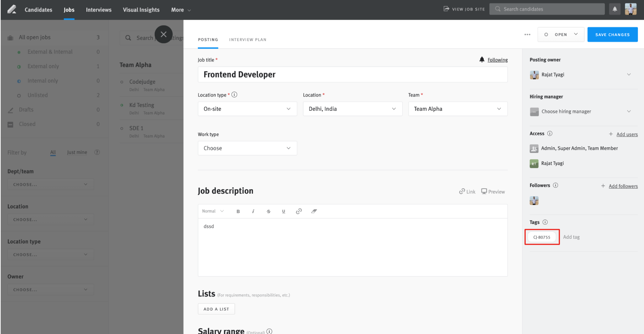Screen dimensions: 644x334
Task: Switch filter to Just mine
Action: click(77, 152)
